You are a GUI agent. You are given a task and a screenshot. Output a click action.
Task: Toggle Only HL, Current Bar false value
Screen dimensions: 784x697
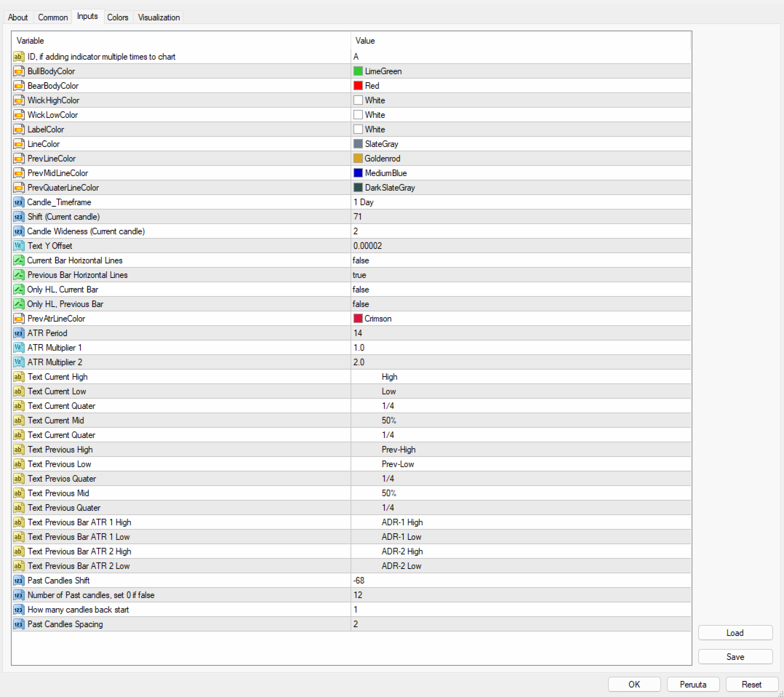[x=521, y=290]
